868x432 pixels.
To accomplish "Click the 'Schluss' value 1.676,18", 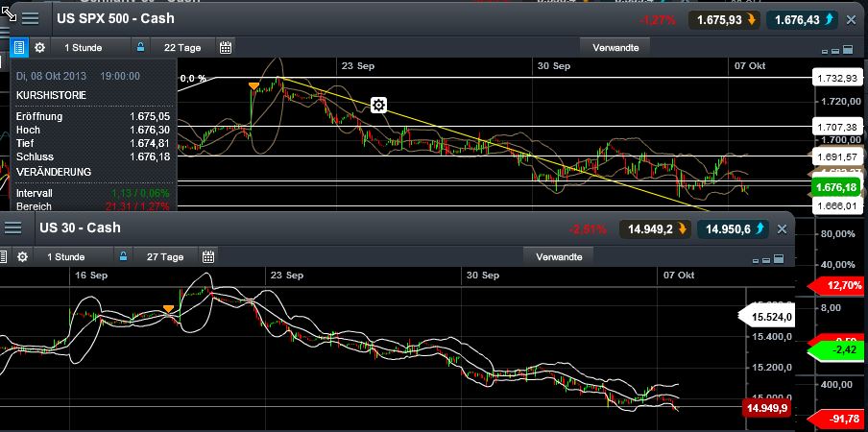I will click(150, 156).
